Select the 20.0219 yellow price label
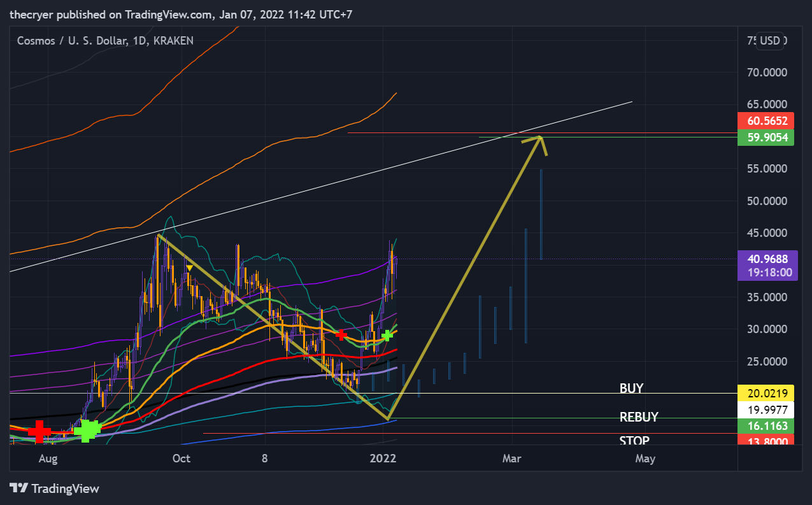This screenshot has width=812, height=505. point(766,393)
